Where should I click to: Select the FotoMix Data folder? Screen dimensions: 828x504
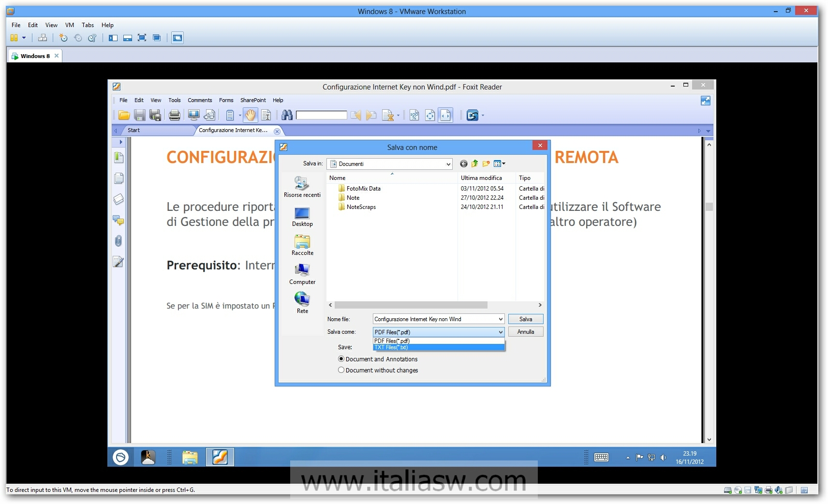359,189
